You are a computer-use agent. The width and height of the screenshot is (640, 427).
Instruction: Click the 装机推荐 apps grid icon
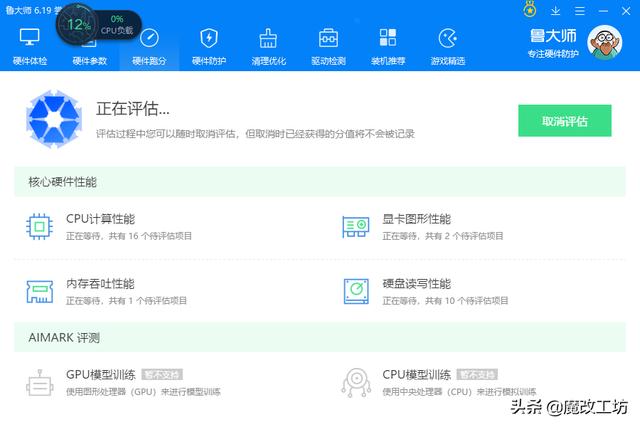pos(388,38)
